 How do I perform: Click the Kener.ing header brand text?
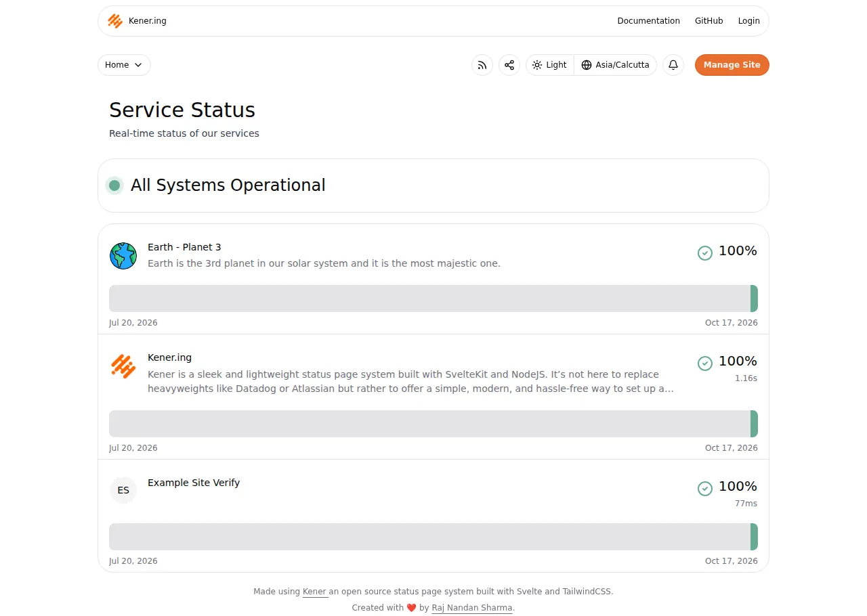(148, 21)
